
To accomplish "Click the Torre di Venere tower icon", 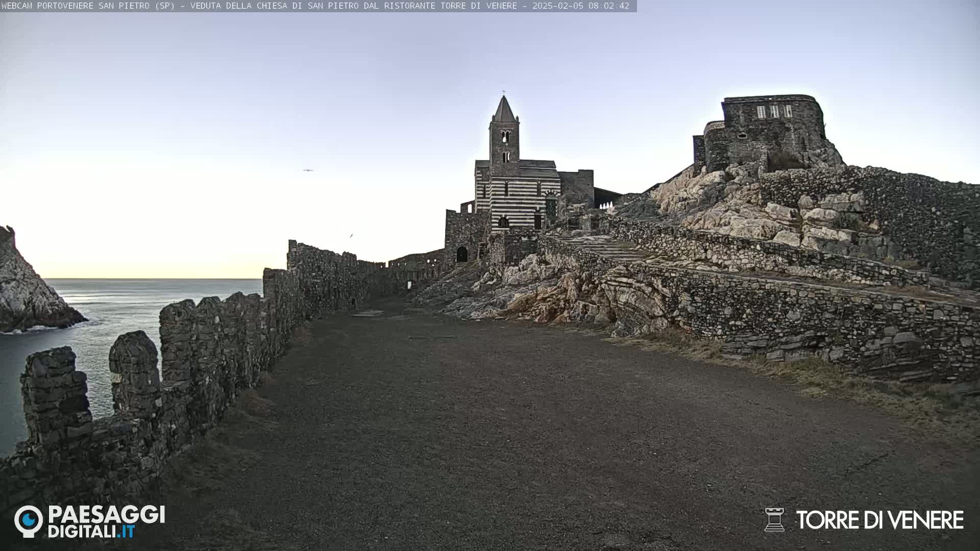I will (774, 520).
